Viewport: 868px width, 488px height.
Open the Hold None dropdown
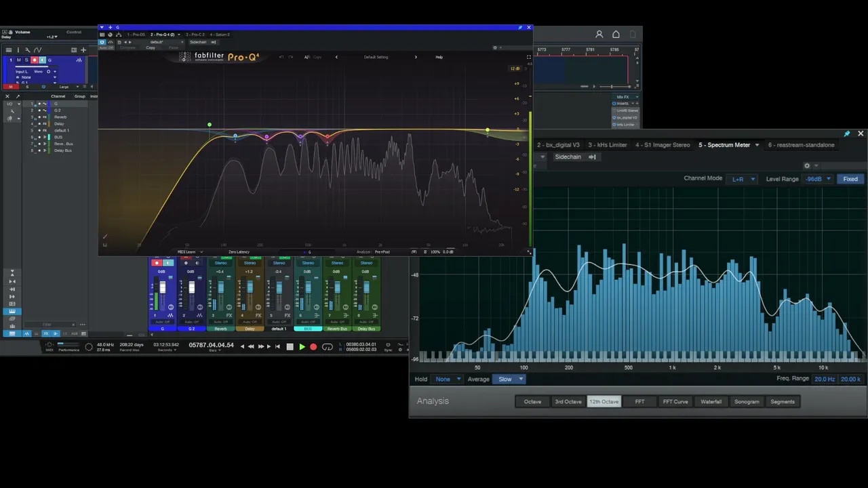pos(448,380)
